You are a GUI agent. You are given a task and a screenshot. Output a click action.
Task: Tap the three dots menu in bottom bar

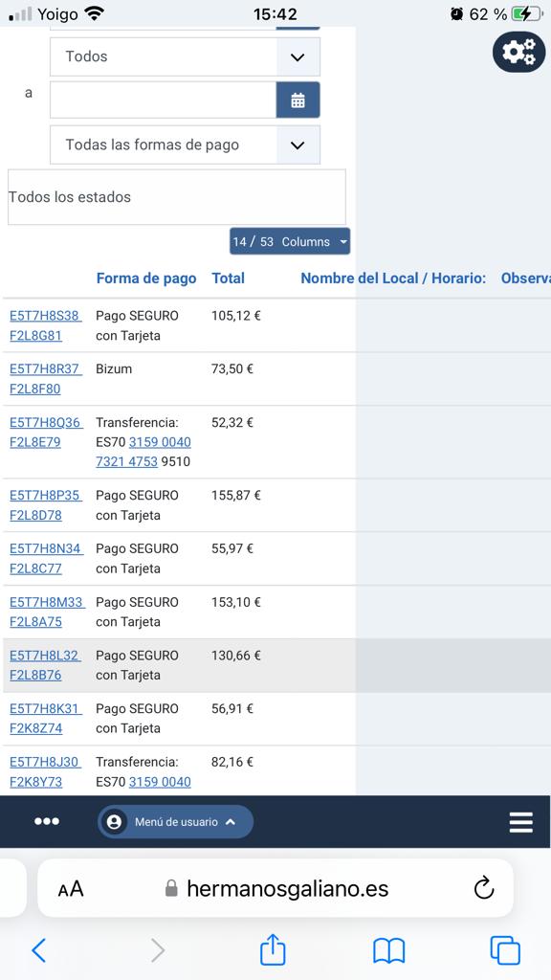point(47,821)
